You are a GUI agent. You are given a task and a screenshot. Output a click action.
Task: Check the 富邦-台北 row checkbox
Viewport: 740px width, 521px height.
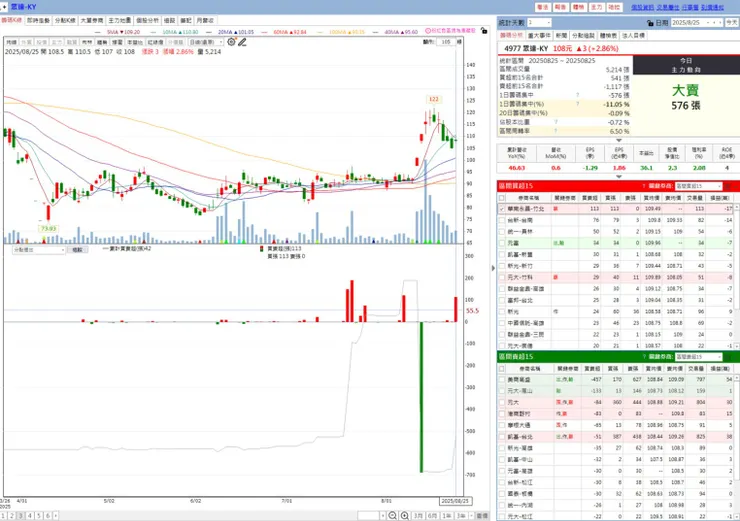click(x=502, y=300)
